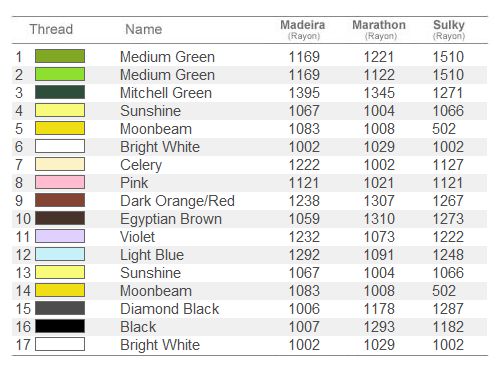Screen dimensions: 500x366
Task: Click the Celery cream swatch
Action: (60, 164)
